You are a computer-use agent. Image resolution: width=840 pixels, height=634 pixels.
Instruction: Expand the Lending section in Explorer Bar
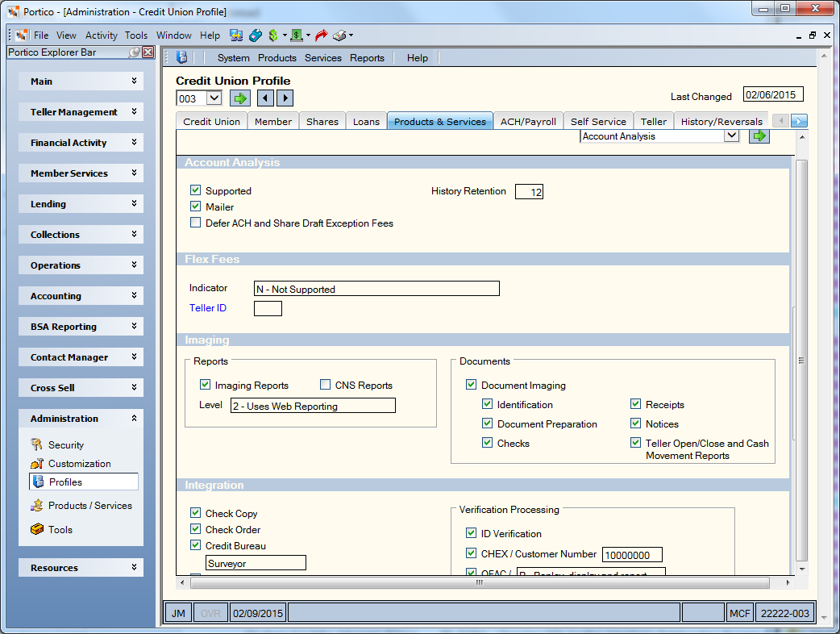(81, 203)
